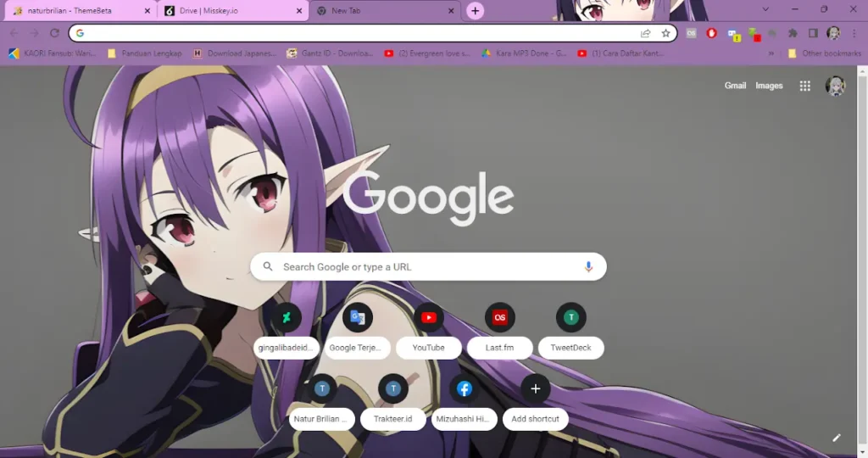
Task: Open Evergreen love s... YouTube bookmark
Action: tap(427, 53)
